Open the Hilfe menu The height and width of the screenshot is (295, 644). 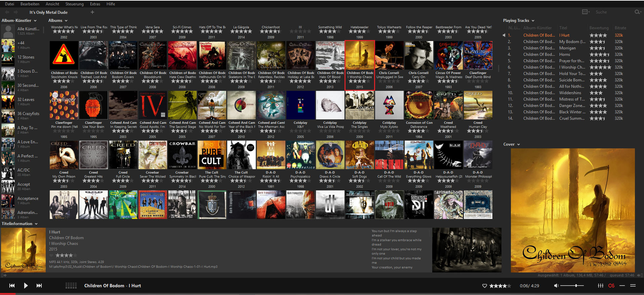pyautogui.click(x=111, y=4)
